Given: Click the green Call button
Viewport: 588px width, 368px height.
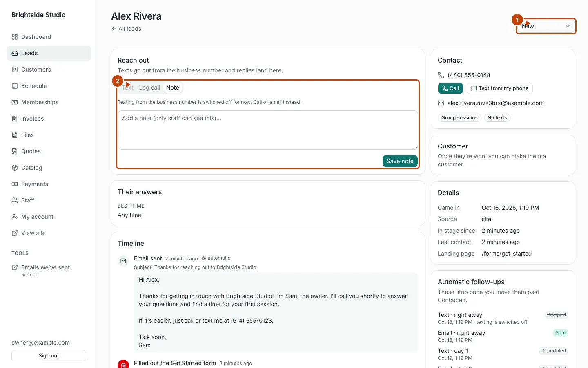Looking at the screenshot, I should [x=450, y=88].
